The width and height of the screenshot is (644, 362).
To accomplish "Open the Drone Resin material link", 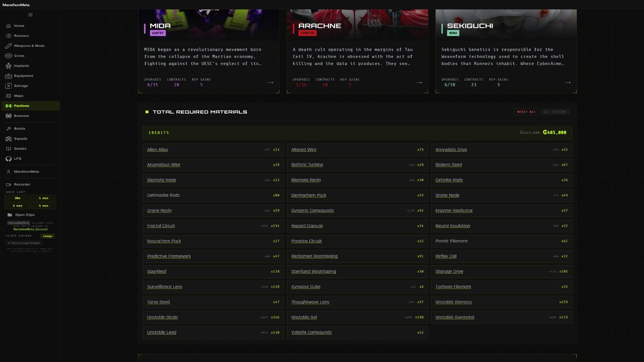I will pos(159,211).
